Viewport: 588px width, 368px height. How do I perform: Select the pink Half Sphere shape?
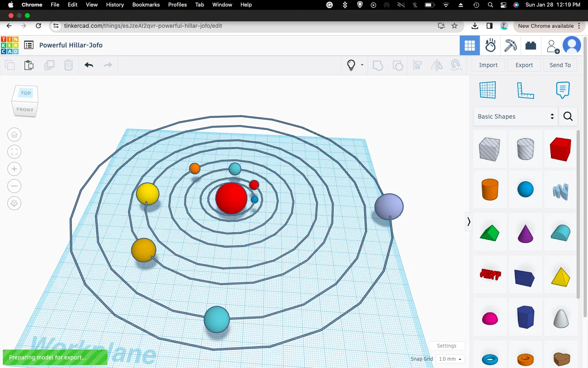[x=490, y=318]
